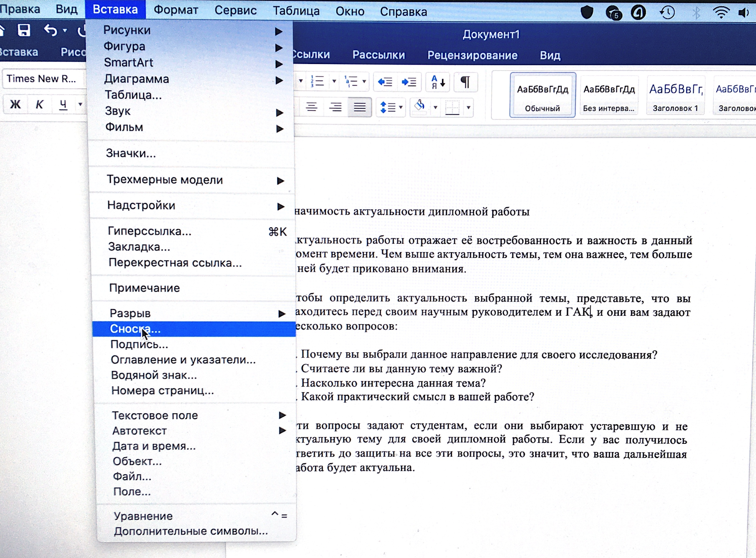The width and height of the screenshot is (756, 558).
Task: Open the Undo history dropdown arrow
Action: 65,31
